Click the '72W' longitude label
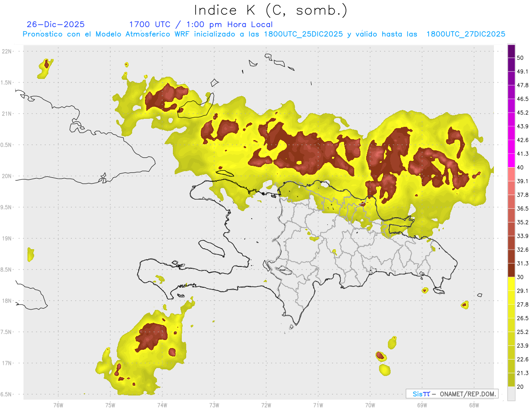Image resolution: width=532 pixels, height=411 pixels. point(266,405)
